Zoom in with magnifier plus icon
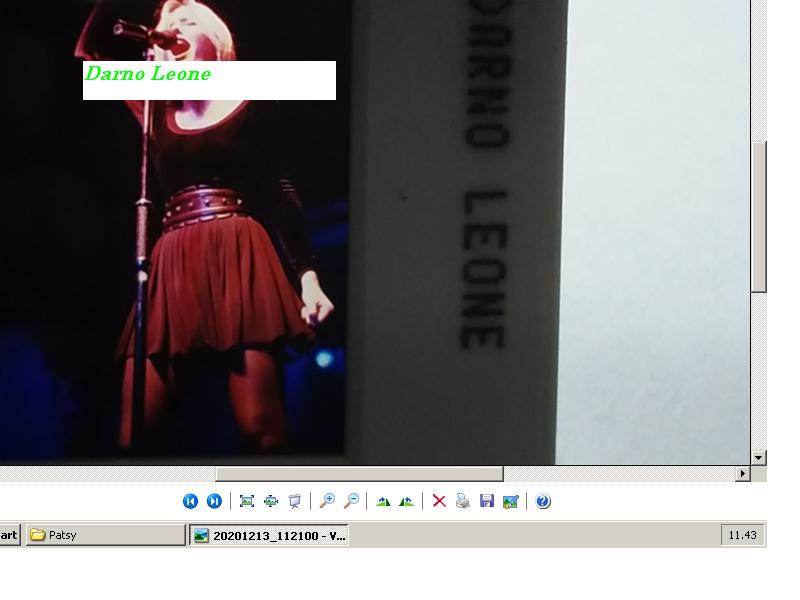 pos(327,501)
